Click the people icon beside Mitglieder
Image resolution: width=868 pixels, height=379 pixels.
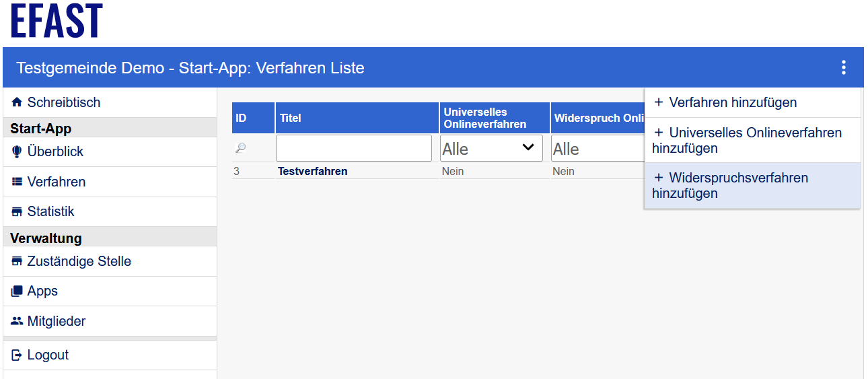click(17, 321)
